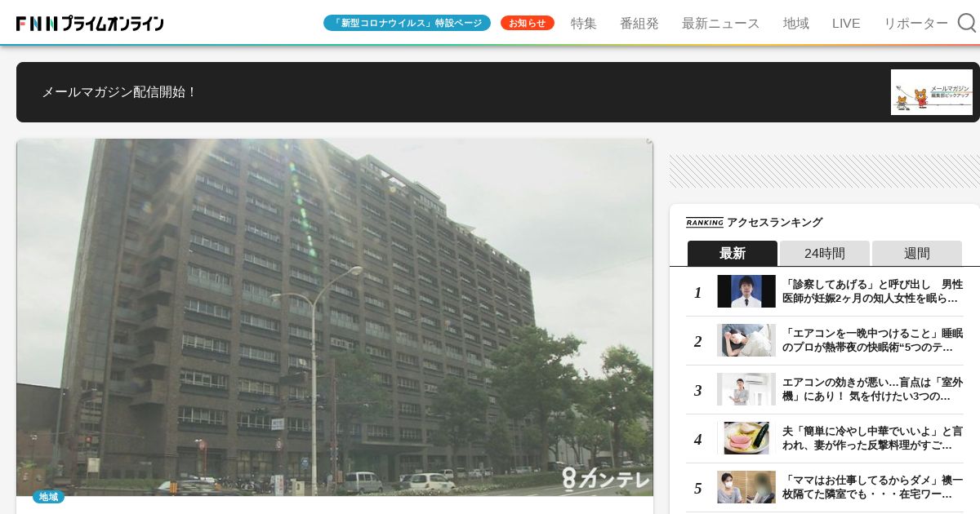Click rank number 1 in ranking list
Image resolution: width=980 pixels, height=514 pixels.
point(698,292)
